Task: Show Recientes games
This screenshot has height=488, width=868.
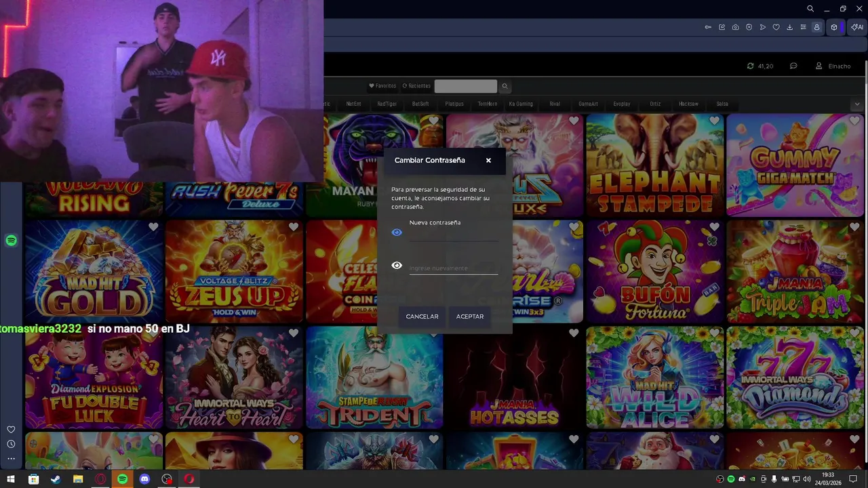Action: (x=416, y=86)
